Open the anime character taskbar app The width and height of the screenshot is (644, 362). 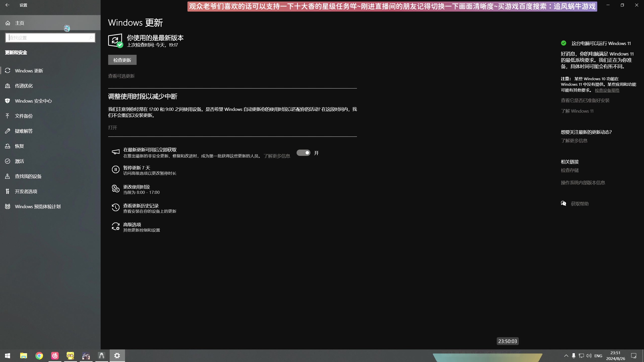(x=86, y=356)
